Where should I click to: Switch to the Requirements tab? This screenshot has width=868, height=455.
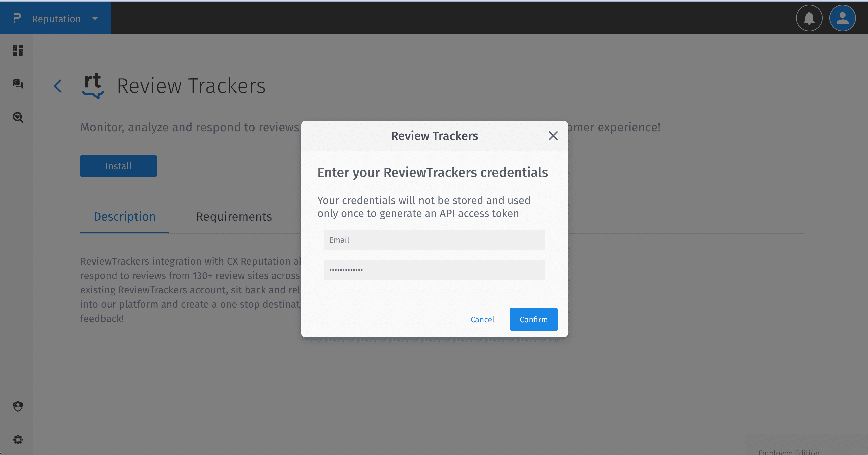[234, 217]
